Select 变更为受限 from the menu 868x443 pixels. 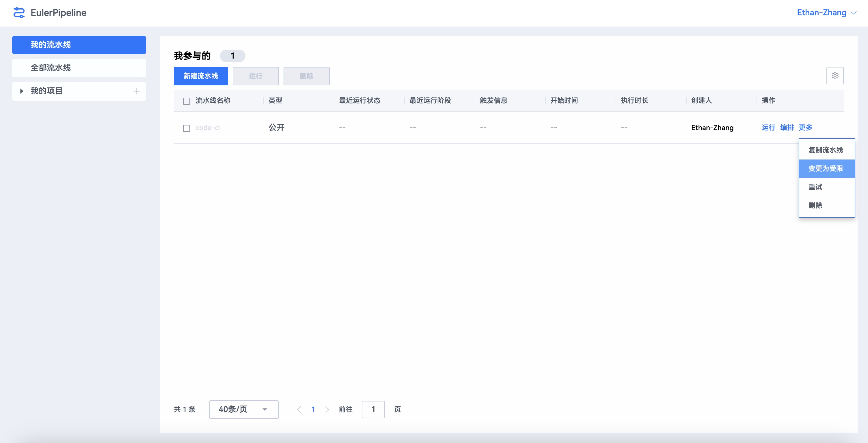coord(826,169)
